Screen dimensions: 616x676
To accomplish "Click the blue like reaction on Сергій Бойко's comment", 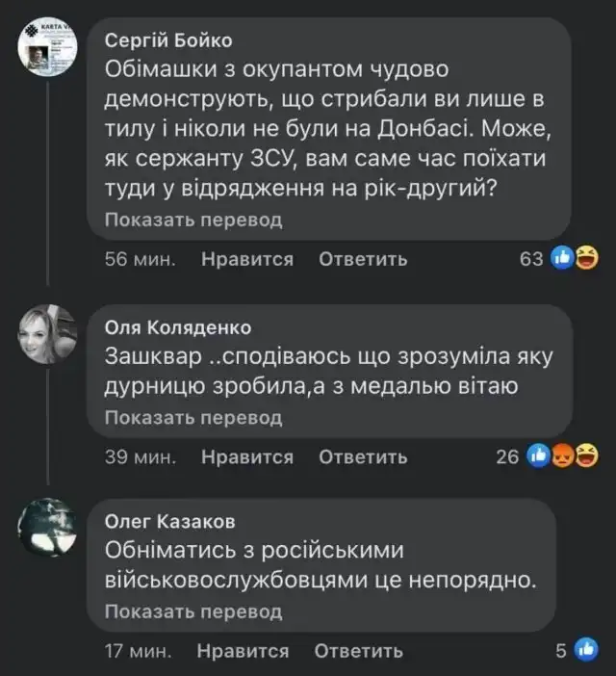I will click(x=563, y=258).
